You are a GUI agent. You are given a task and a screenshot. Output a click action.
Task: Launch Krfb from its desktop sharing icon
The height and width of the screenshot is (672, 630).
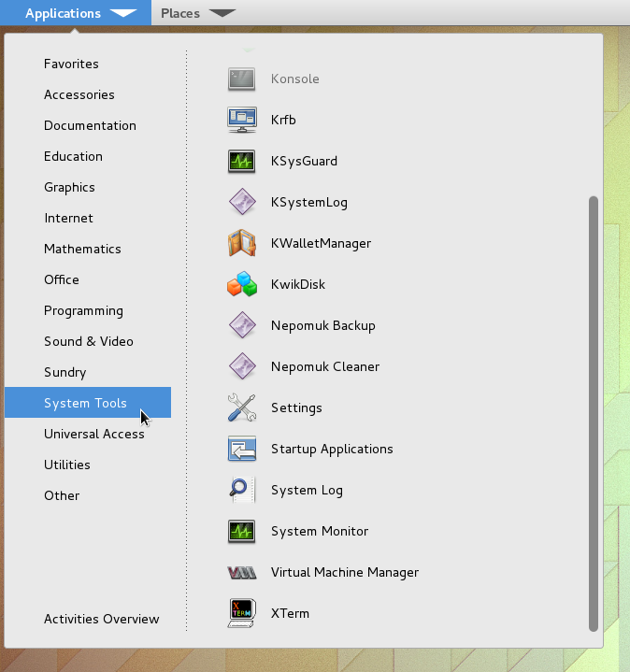tap(241, 120)
